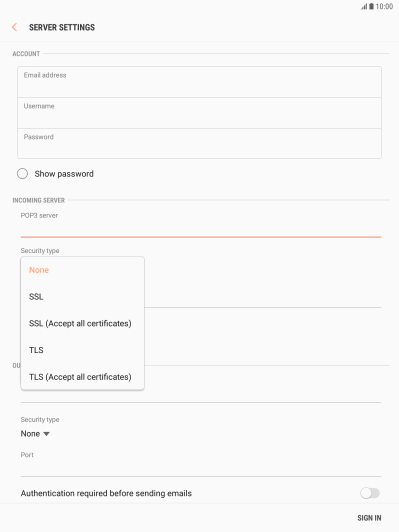Tap the battery icon in status bar
Image resolution: width=399 pixels, height=532 pixels.
coord(372,6)
